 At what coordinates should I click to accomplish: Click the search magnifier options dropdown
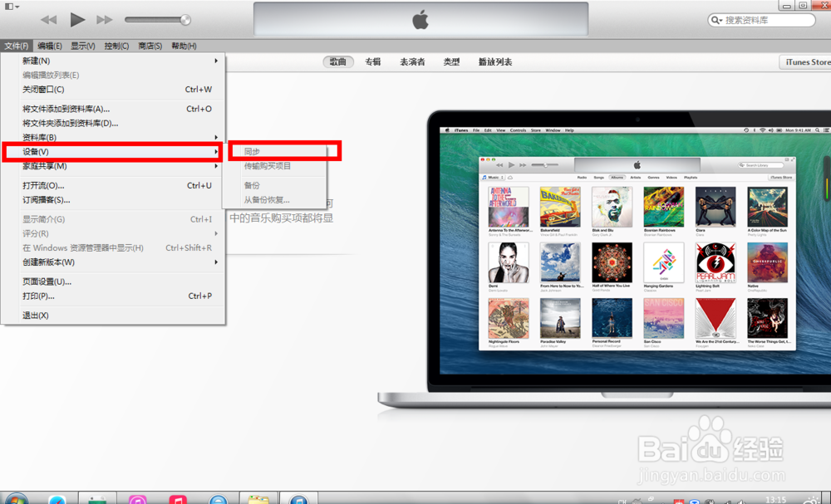click(x=717, y=20)
